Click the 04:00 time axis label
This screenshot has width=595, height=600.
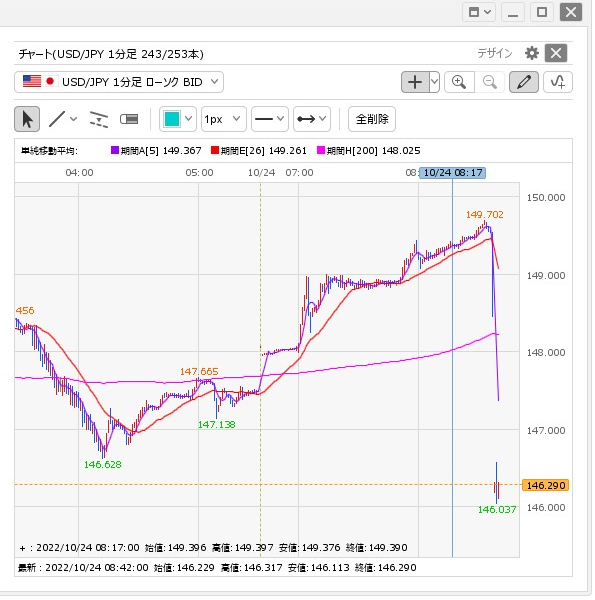pyautogui.click(x=80, y=173)
